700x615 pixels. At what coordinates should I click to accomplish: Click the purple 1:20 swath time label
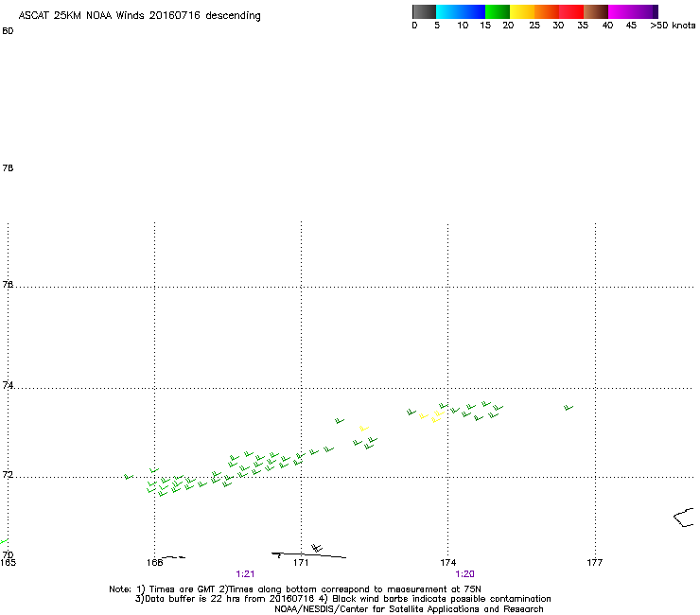464,574
